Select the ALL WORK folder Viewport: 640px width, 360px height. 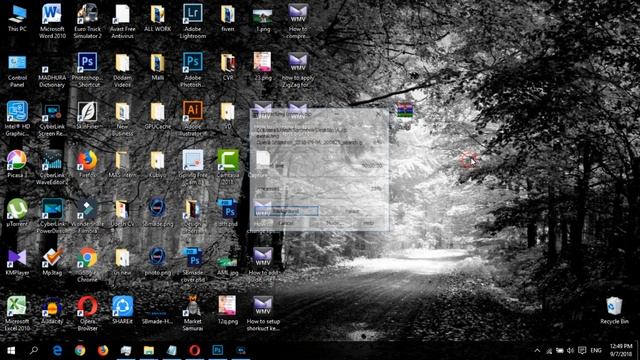pos(158,18)
